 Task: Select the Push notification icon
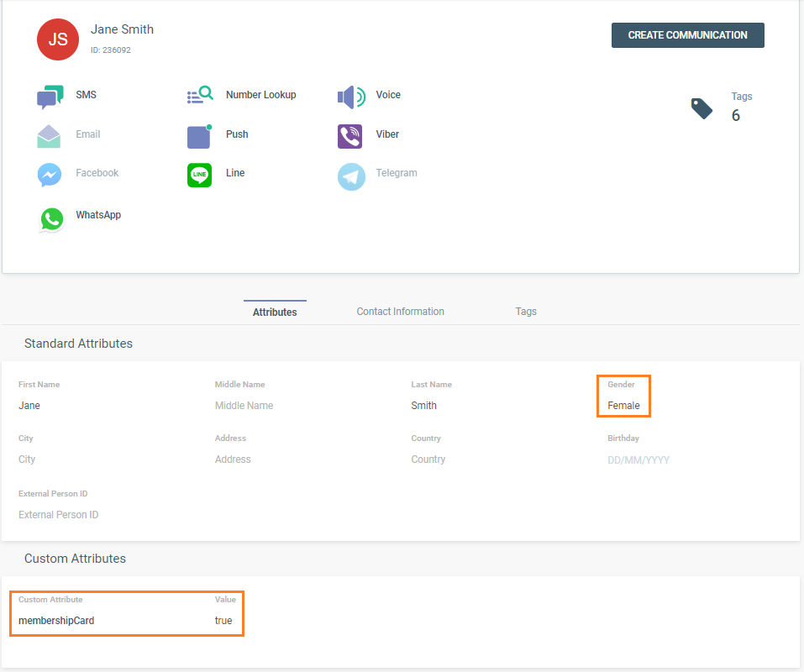click(x=200, y=136)
